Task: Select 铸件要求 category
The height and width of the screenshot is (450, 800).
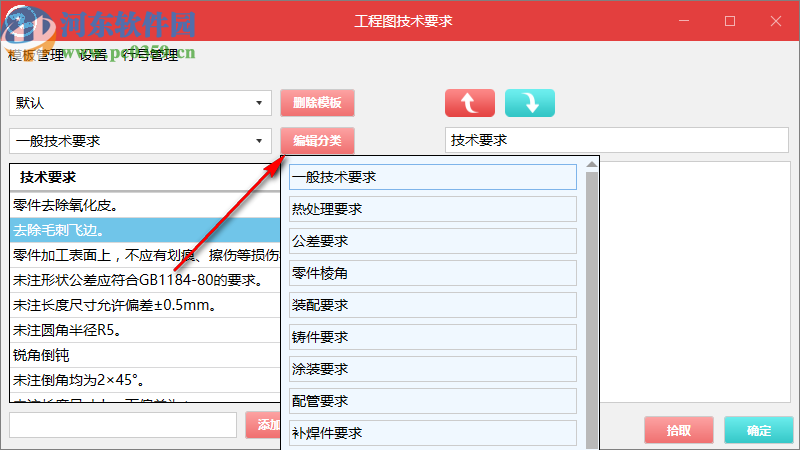Action: 433,337
